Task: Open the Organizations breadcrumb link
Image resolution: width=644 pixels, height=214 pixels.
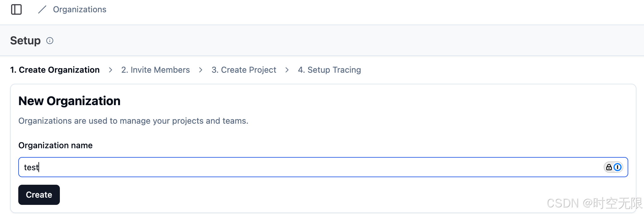Action: pos(80,9)
